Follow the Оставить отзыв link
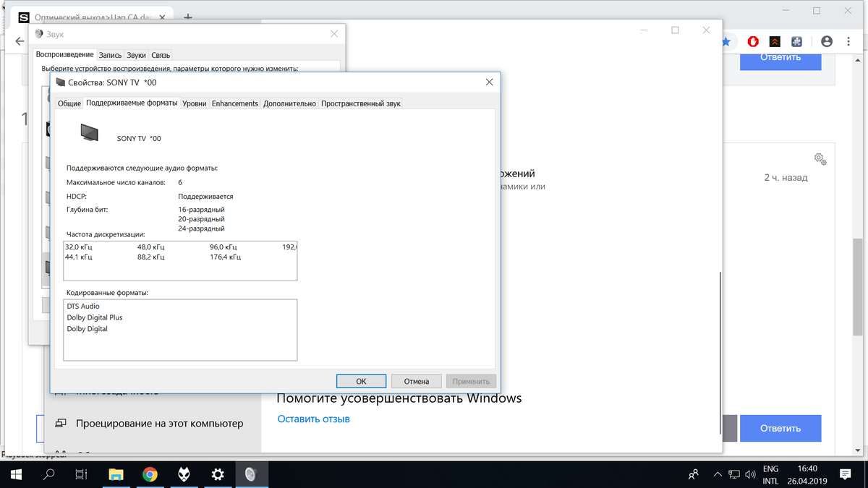 point(313,419)
